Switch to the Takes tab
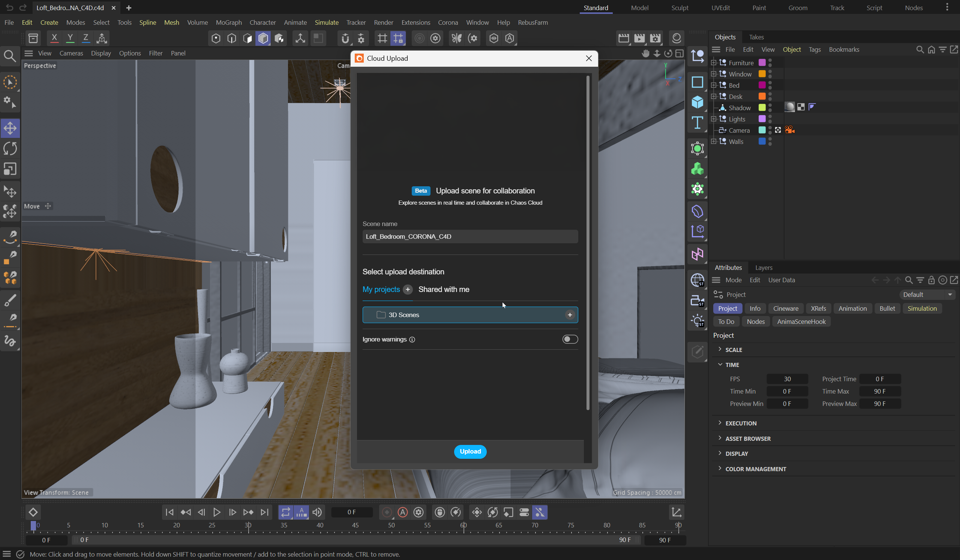Viewport: 960px width, 560px height. (756, 37)
